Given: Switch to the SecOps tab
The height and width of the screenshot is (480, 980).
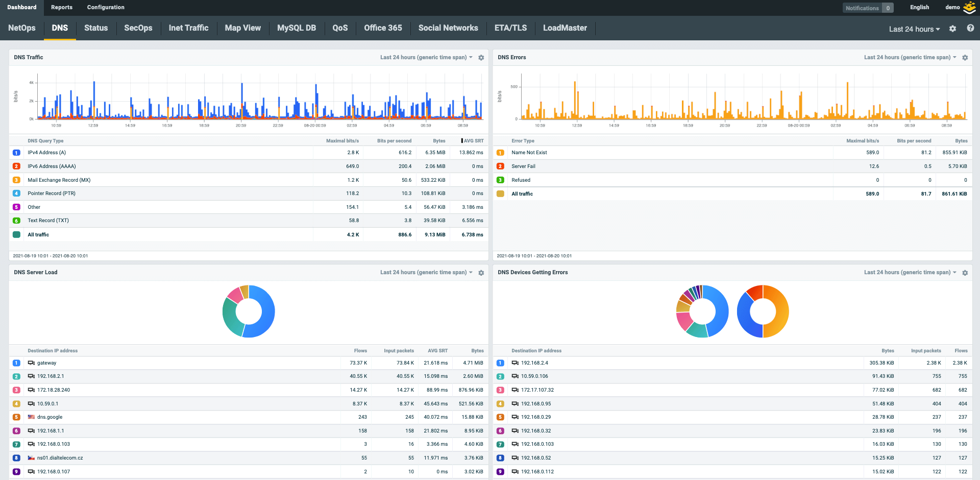Looking at the screenshot, I should tap(138, 28).
